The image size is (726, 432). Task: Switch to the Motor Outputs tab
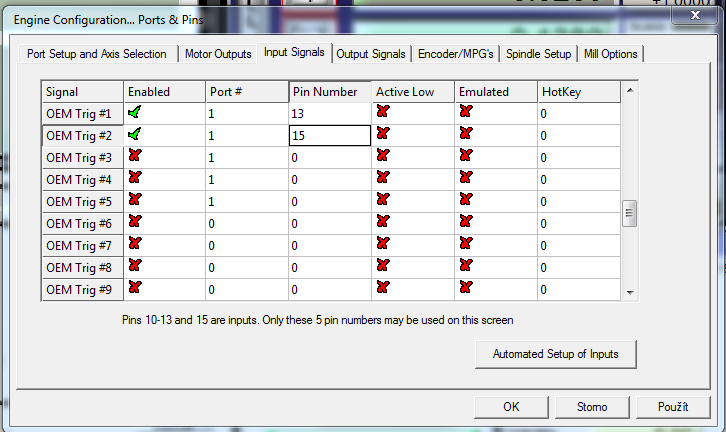(x=218, y=54)
